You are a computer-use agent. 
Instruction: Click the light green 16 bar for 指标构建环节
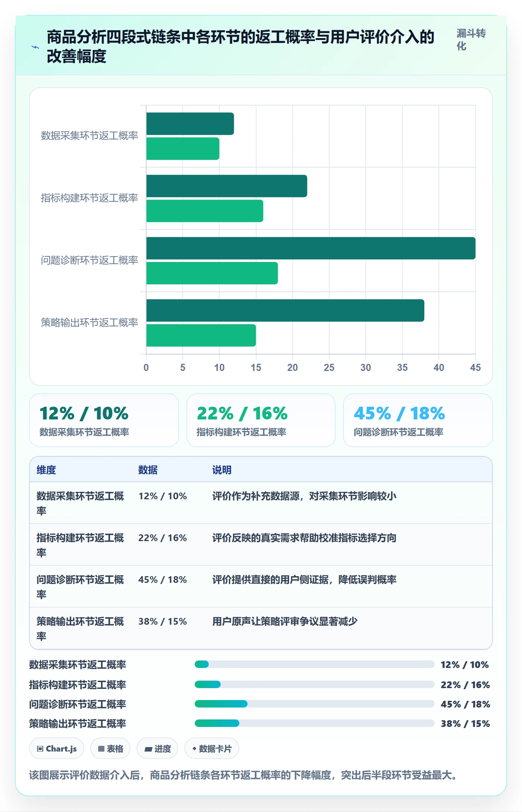(x=205, y=211)
